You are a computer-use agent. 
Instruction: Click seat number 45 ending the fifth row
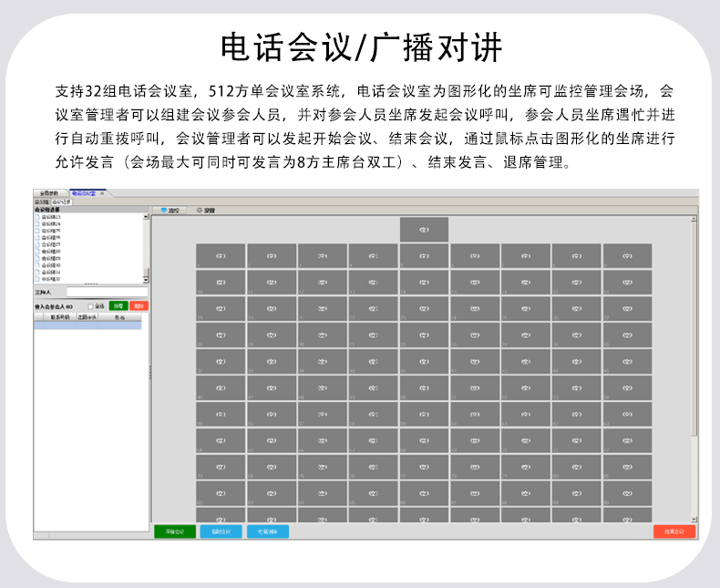[628, 362]
